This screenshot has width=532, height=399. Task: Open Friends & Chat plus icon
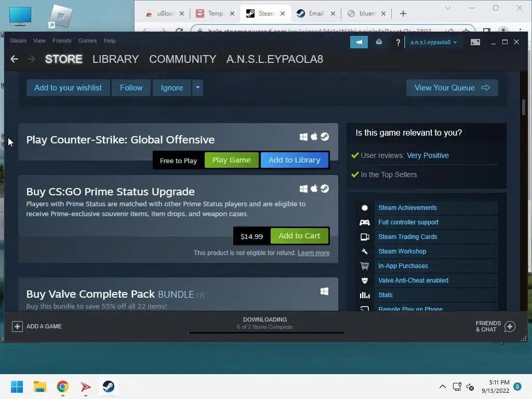click(x=510, y=326)
